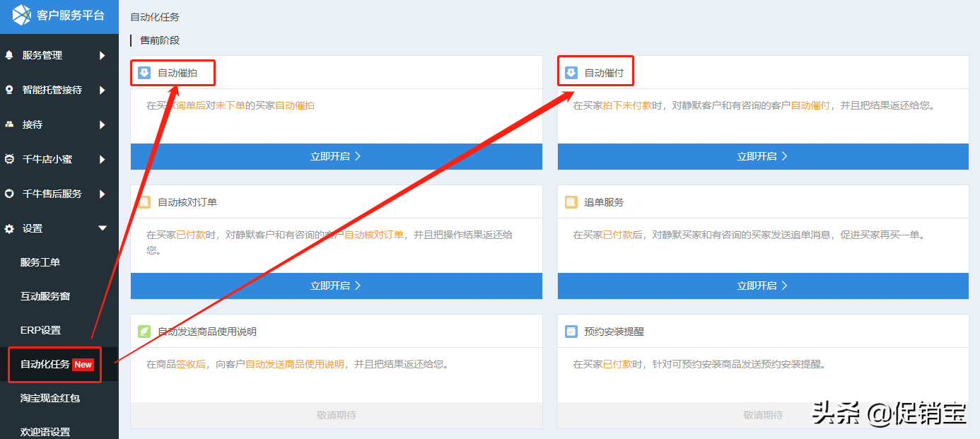Expand the 千牛售后服务 menu arrow
980x439 pixels.
coord(103,194)
